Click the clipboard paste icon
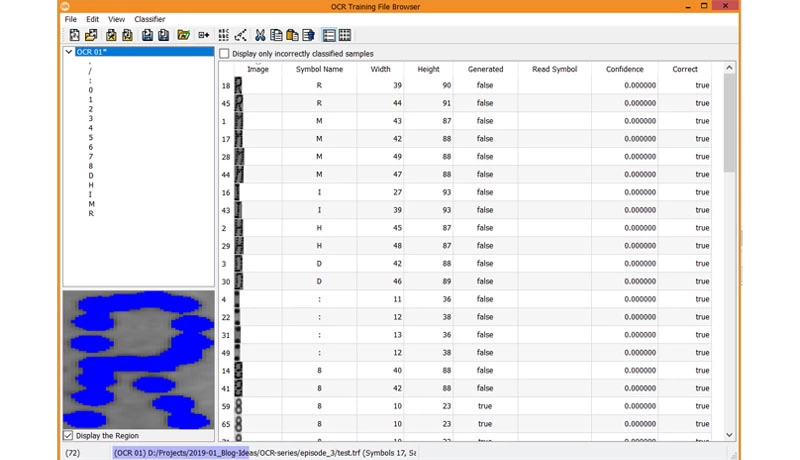Screen dimensions: 800x460 (x=292, y=35)
